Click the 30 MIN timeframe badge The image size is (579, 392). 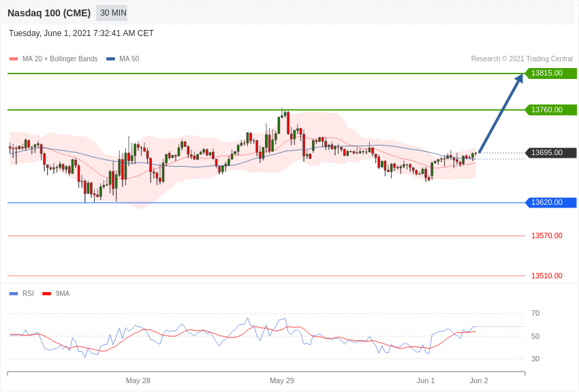[112, 13]
